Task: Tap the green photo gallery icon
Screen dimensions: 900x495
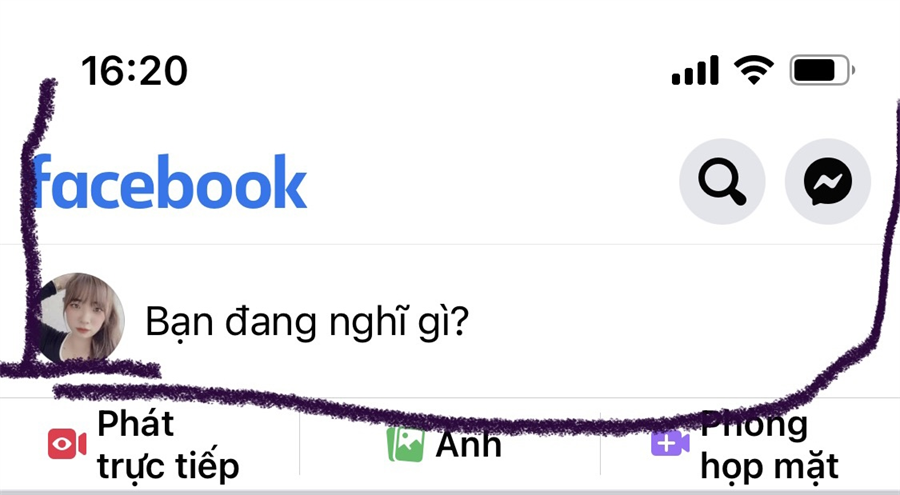Action: [406, 444]
